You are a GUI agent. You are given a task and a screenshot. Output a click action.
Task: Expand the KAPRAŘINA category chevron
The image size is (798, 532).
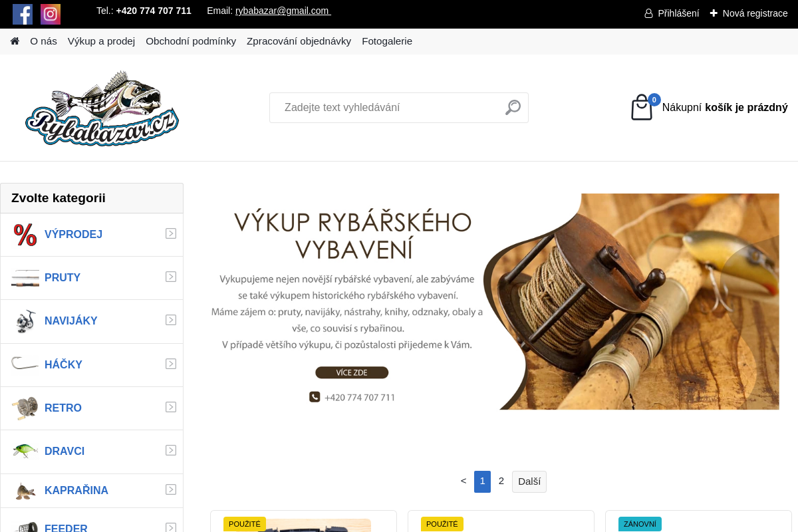click(171, 489)
